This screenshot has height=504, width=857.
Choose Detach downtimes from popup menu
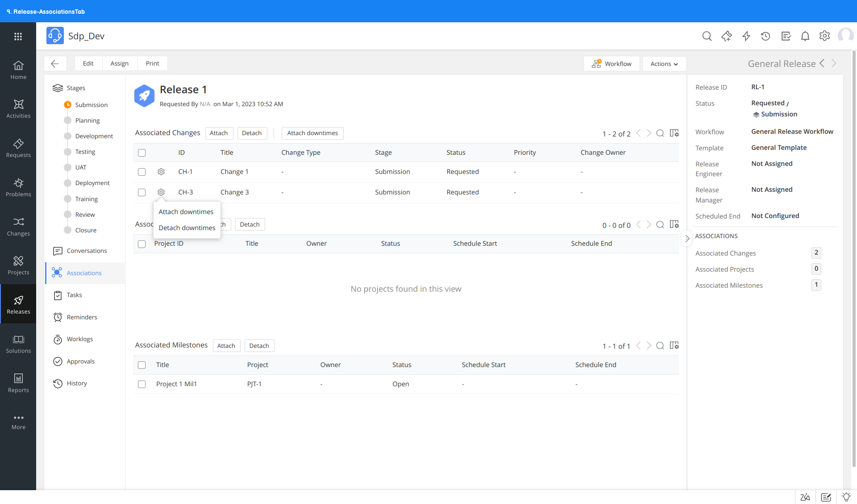click(187, 228)
